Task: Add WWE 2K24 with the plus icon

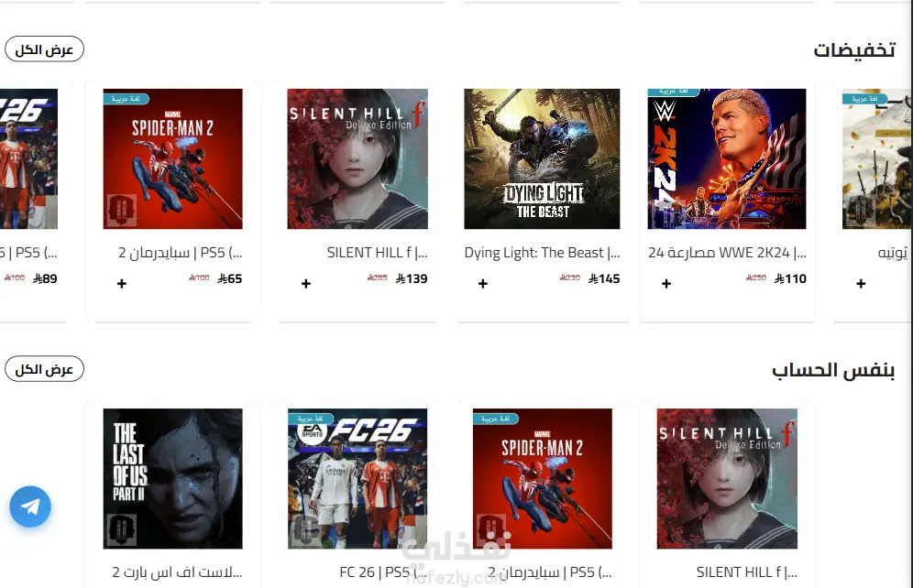Action: (x=666, y=284)
